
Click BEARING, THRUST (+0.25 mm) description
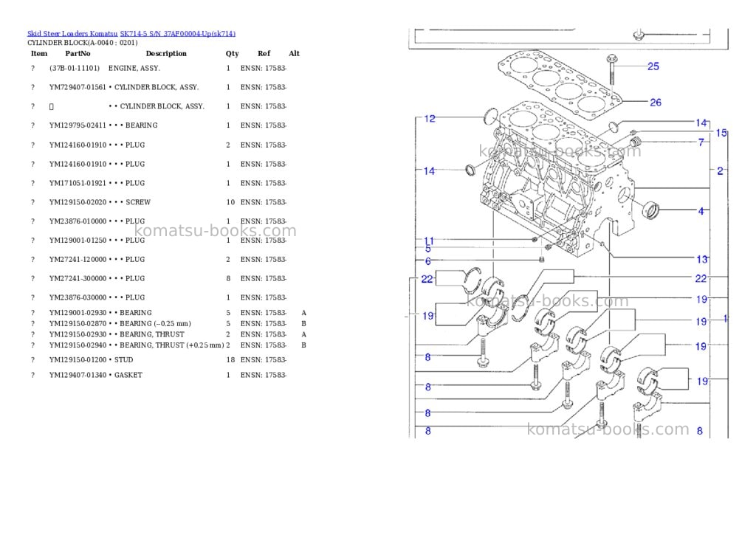[x=171, y=345]
